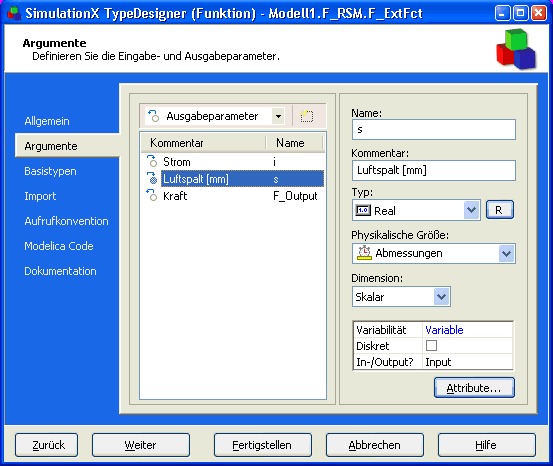Open the Attribute... dialog

pos(474,388)
